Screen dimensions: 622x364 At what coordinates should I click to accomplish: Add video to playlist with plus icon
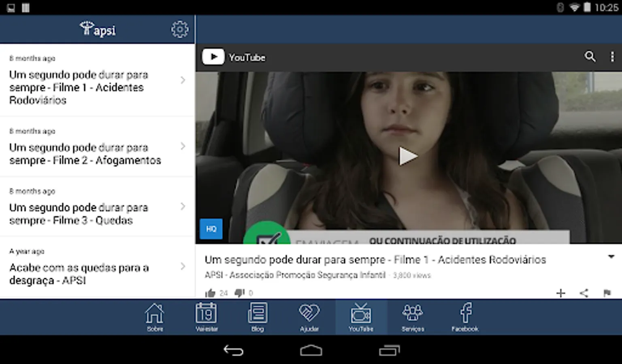pyautogui.click(x=561, y=293)
